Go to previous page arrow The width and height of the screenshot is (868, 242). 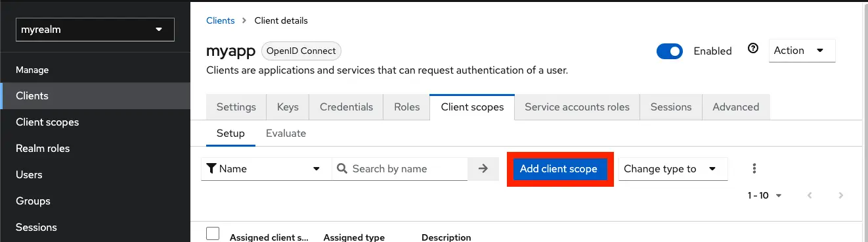(x=810, y=195)
